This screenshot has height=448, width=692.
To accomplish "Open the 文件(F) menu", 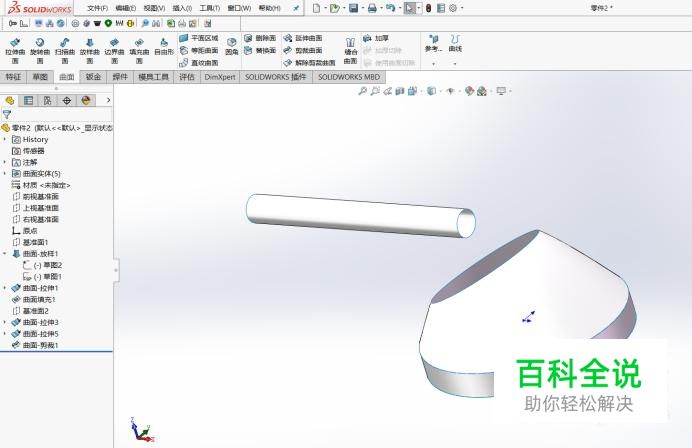I will click(x=98, y=8).
